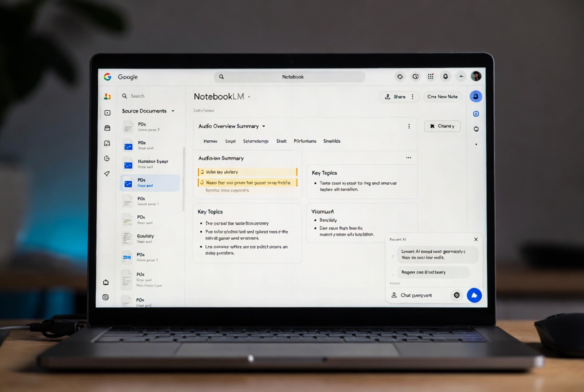Click the Vtomuart card heading

click(322, 211)
